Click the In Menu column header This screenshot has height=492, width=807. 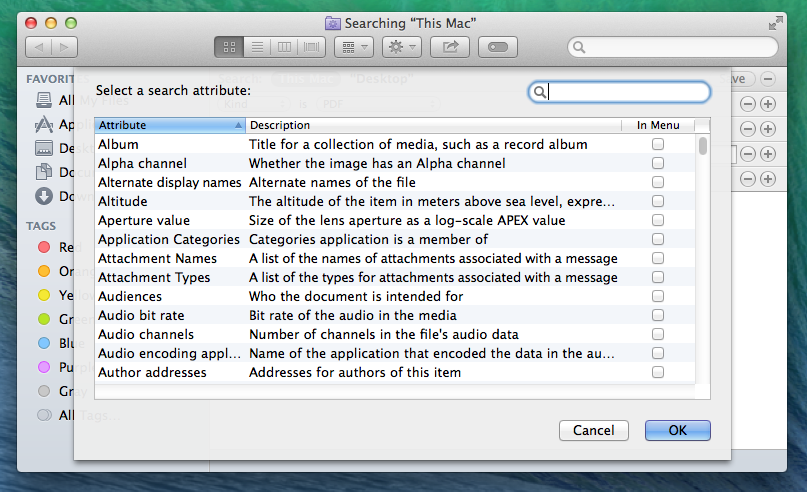(x=658, y=125)
